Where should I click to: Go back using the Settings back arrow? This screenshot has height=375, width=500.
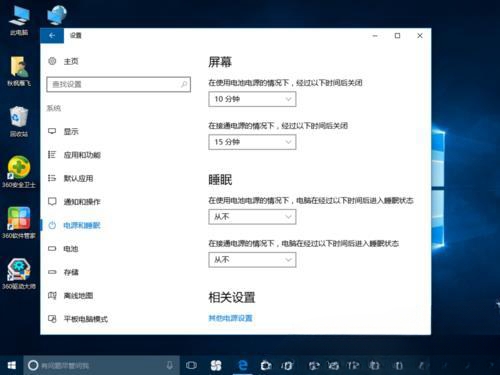pos(52,36)
